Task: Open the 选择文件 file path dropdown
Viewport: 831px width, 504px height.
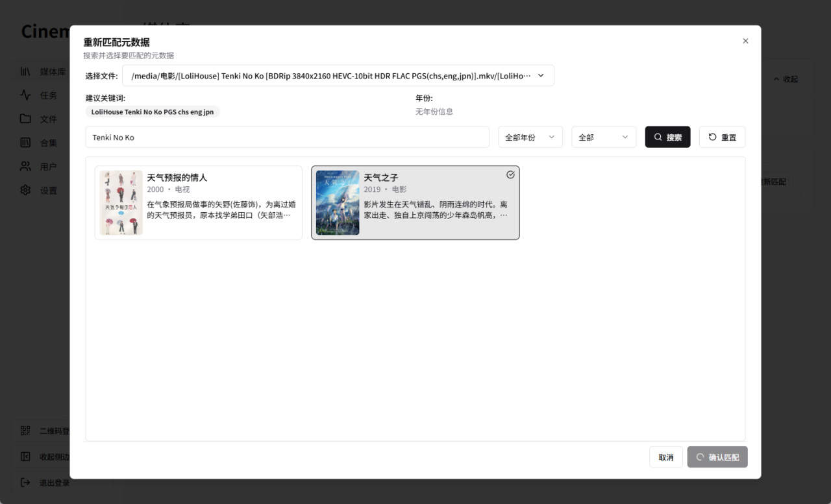Action: (338, 75)
